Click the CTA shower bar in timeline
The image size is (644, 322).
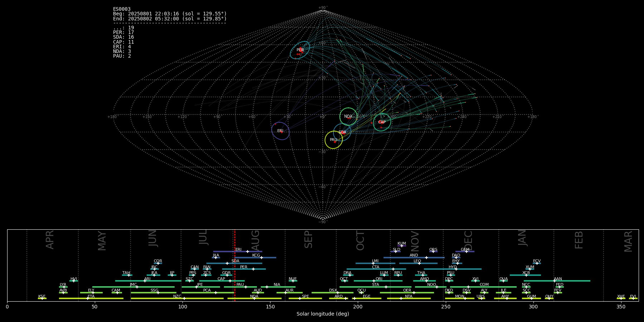pyautogui.click(x=376, y=269)
